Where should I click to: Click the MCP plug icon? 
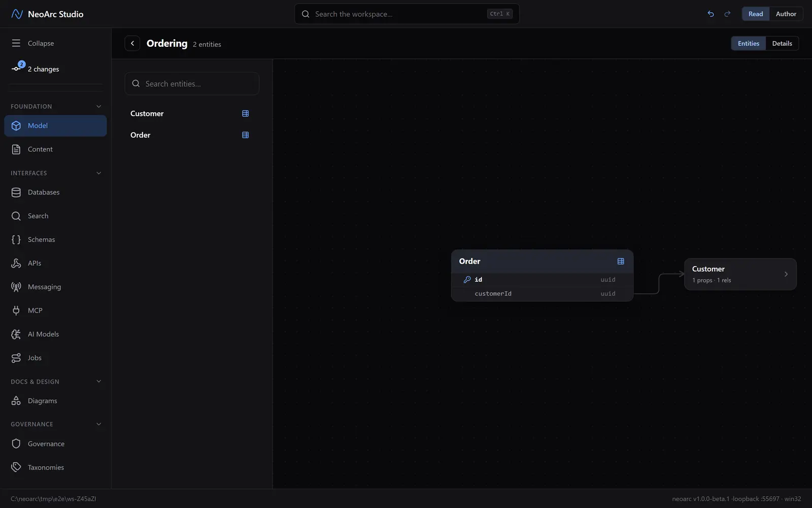pyautogui.click(x=16, y=310)
